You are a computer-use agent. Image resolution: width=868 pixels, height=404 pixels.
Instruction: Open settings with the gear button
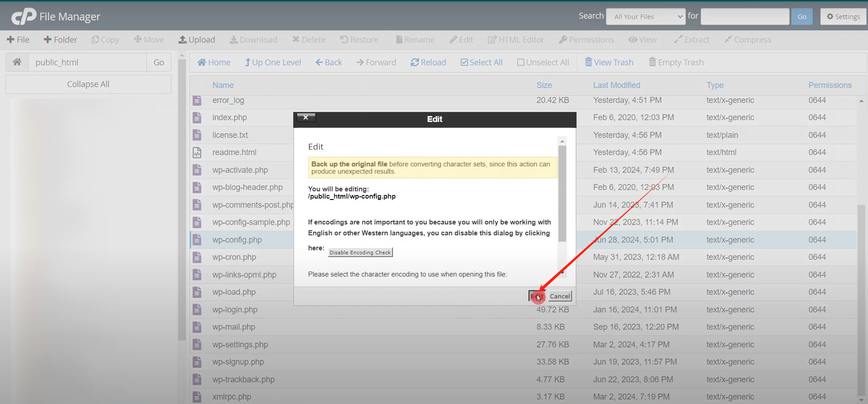[x=843, y=17]
